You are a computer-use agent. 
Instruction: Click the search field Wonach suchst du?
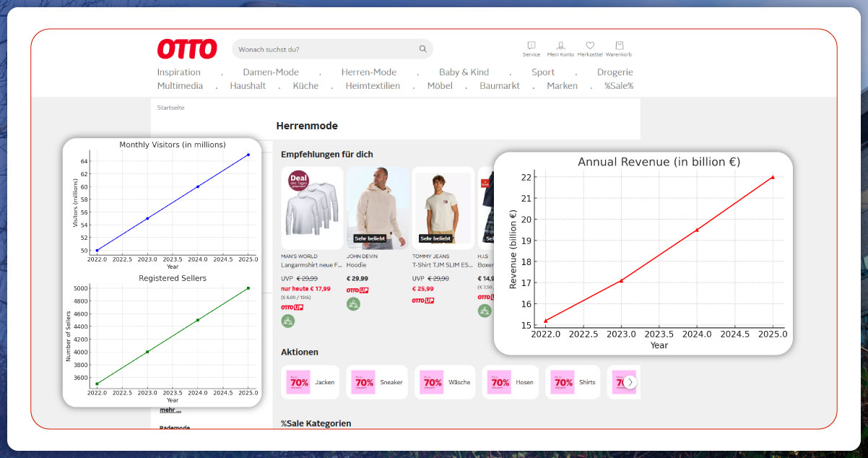pos(332,49)
